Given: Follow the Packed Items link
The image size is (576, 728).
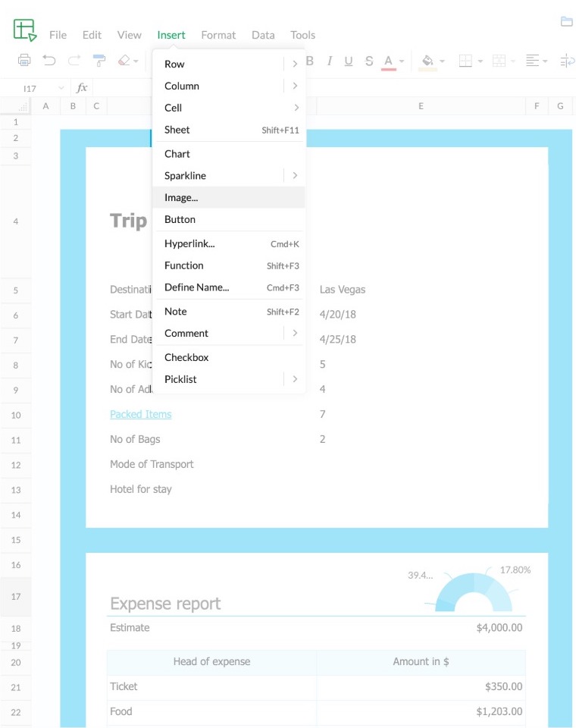Looking at the screenshot, I should pyautogui.click(x=141, y=414).
